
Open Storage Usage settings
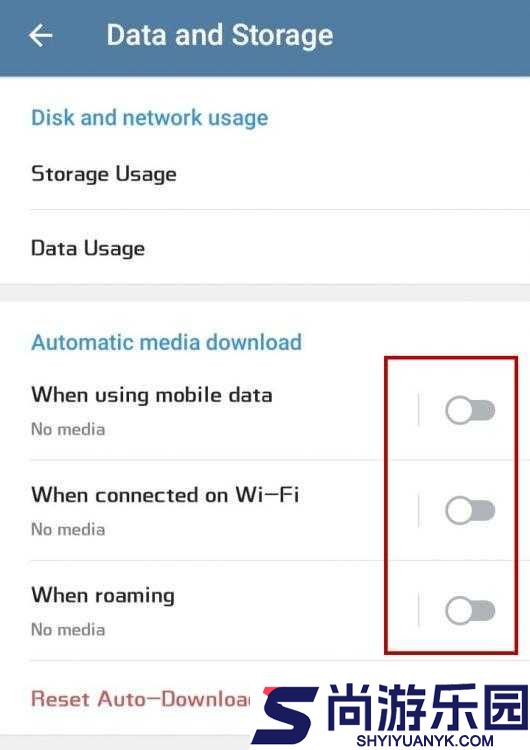[265, 174]
